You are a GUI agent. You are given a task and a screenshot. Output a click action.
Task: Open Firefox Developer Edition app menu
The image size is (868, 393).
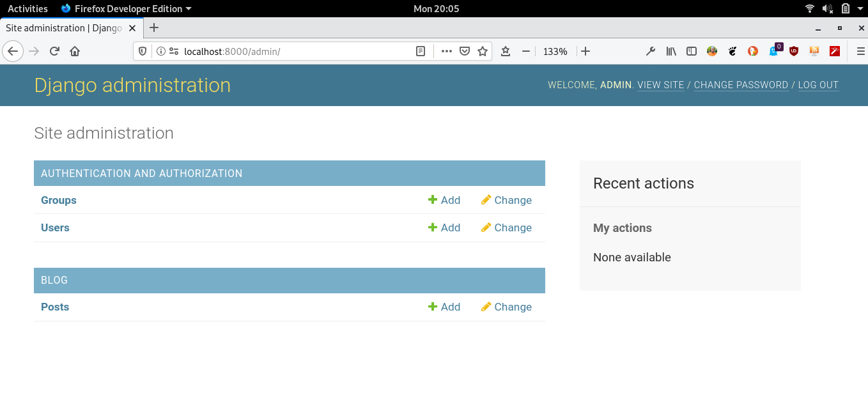(126, 8)
